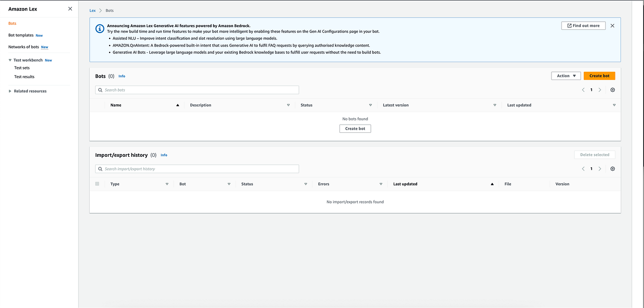The height and width of the screenshot is (308, 644).
Task: Click the Version column header
Action: [562, 184]
